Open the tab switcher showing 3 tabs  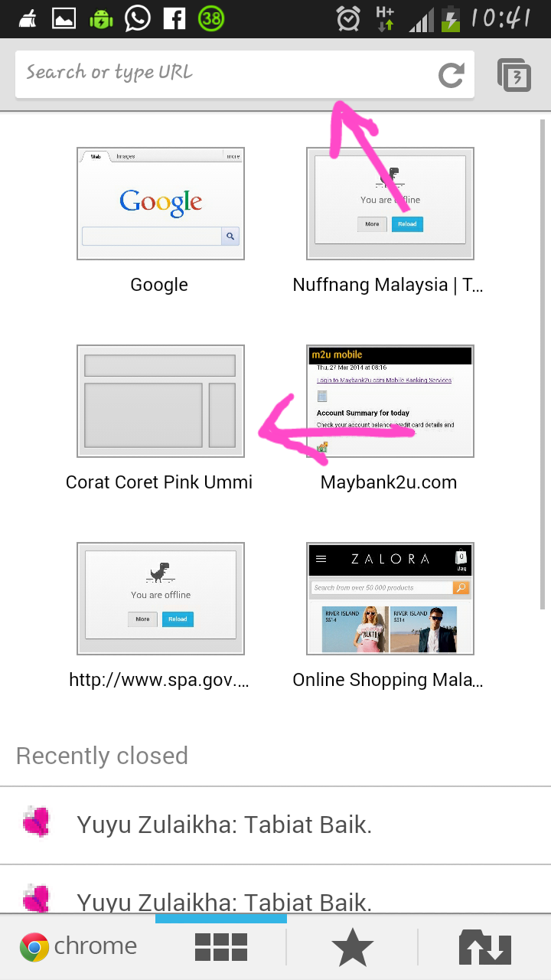[x=514, y=75]
